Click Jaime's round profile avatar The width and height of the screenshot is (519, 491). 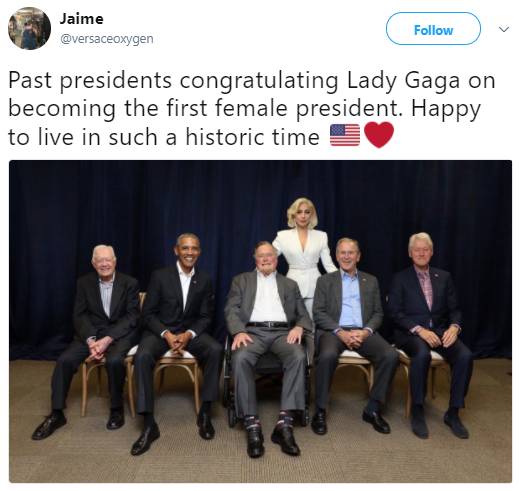[29, 29]
